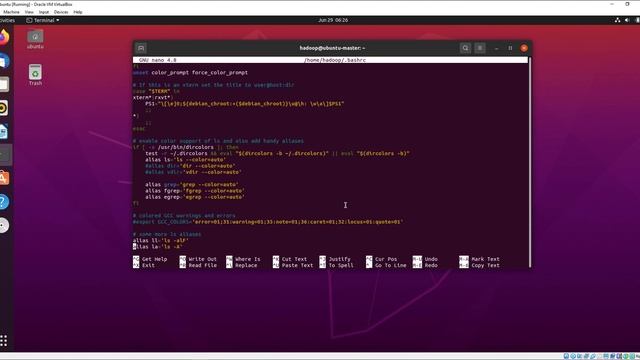Open the VirtualBox Input menu
This screenshot has height=360, width=640.
tap(44, 12)
